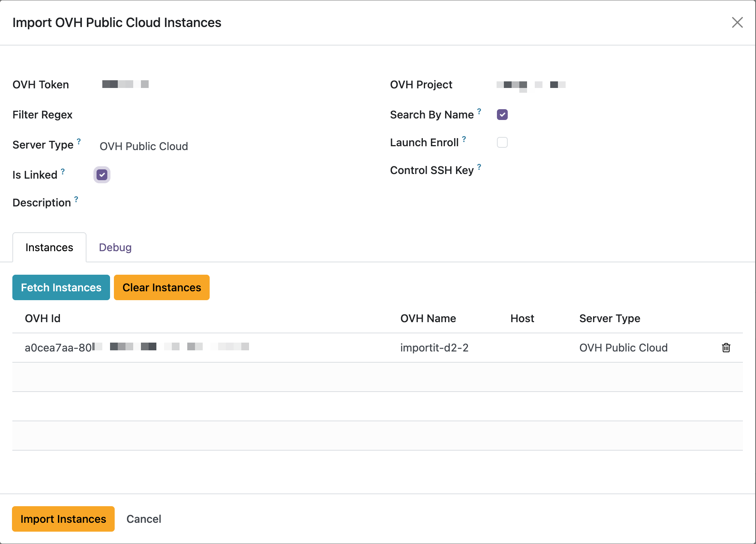Click OVH Public Cloud cell in instance row

click(x=623, y=348)
